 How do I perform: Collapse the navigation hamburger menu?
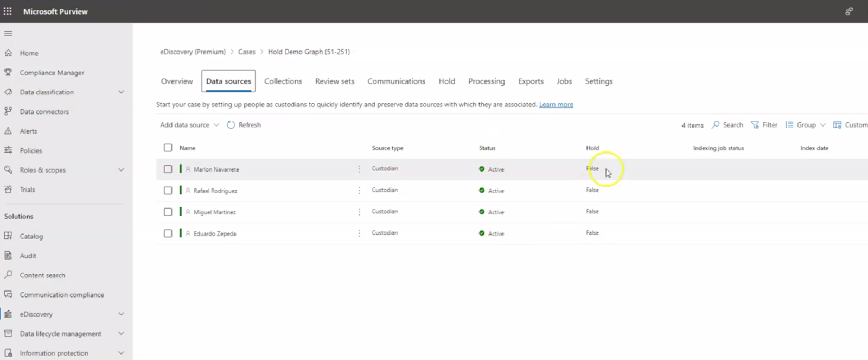point(8,34)
